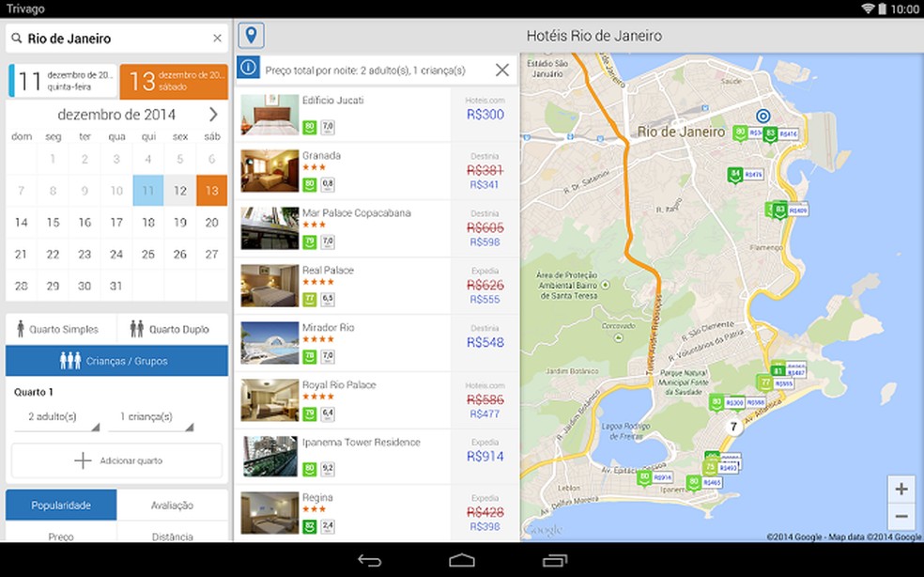Select the Quarto Simples room option

click(x=58, y=329)
